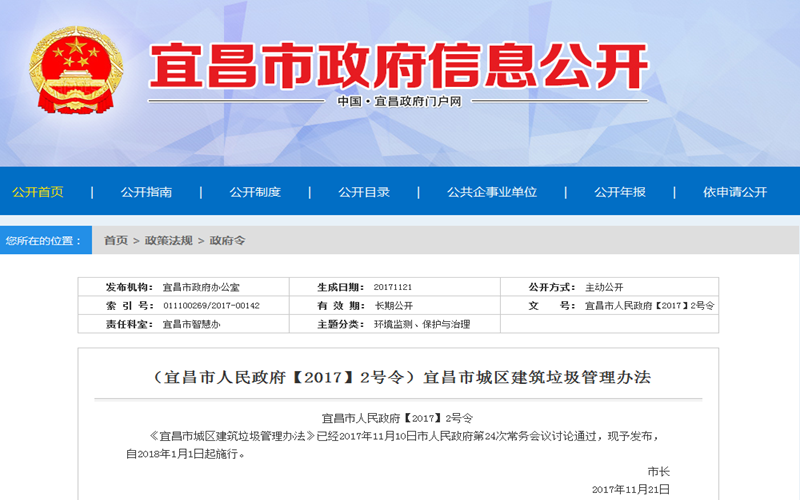Select 公开制度 in the navigation bar
Viewport: 800px width, 500px height.
click(255, 192)
